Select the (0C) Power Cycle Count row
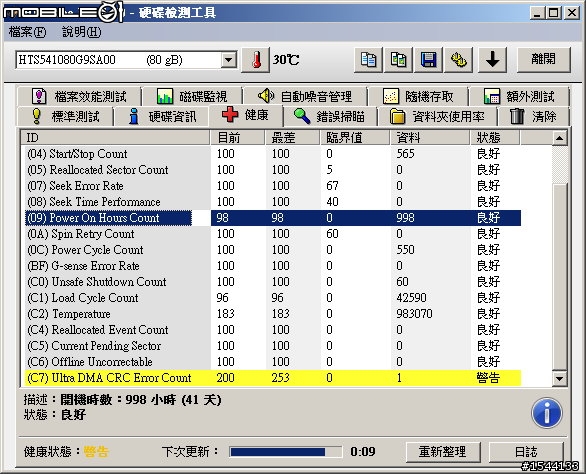This screenshot has width=586, height=474. pos(273,250)
